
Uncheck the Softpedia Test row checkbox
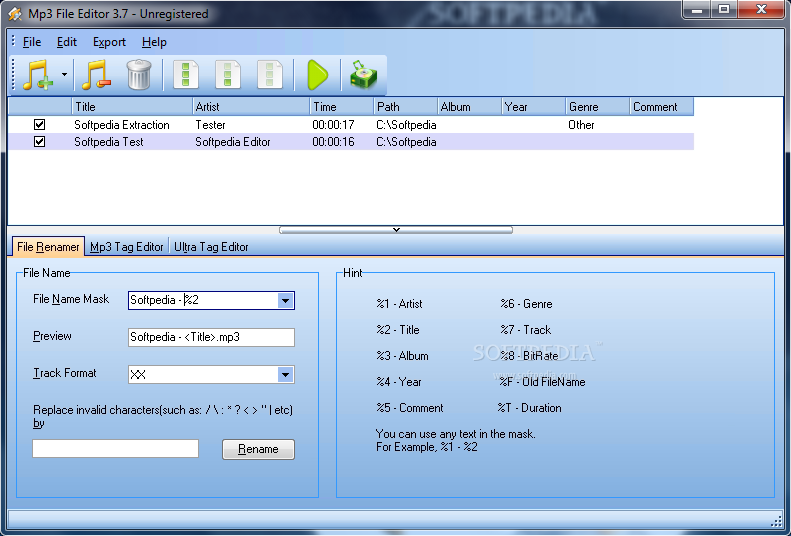(39, 142)
